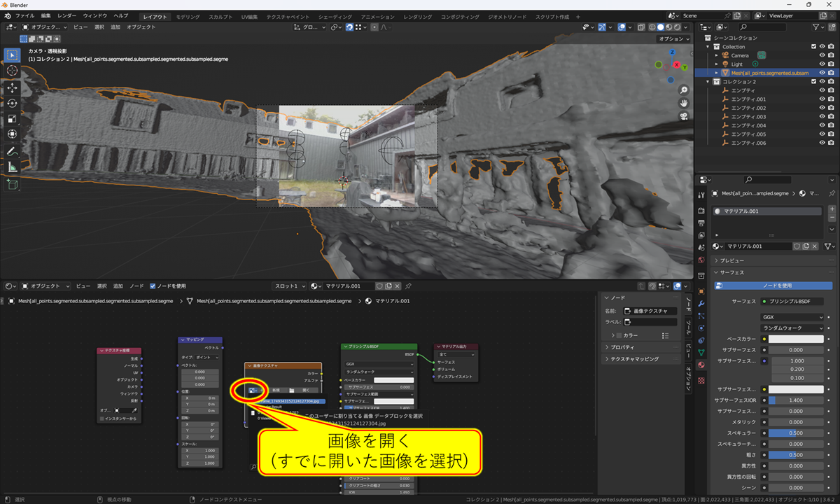Select the Select Box tool in viewport toolbar
This screenshot has width=840, height=504.
coord(12,55)
